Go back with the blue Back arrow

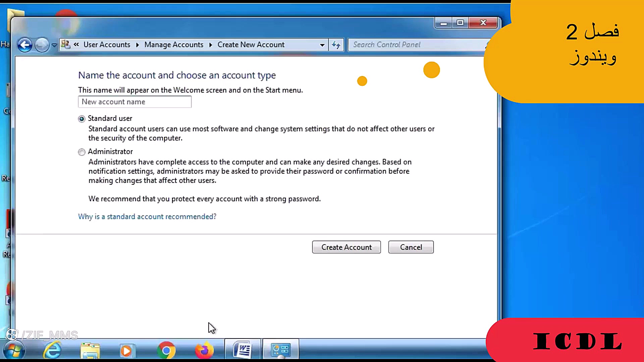(x=25, y=45)
